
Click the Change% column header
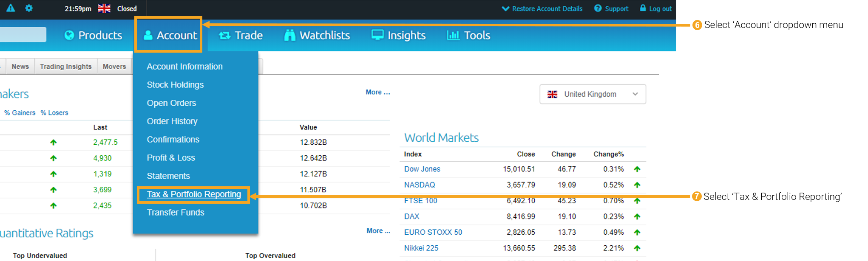(x=609, y=154)
